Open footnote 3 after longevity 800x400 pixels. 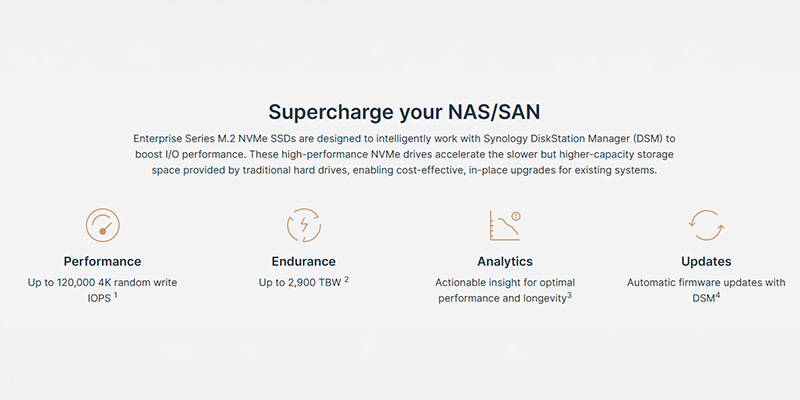click(x=569, y=296)
